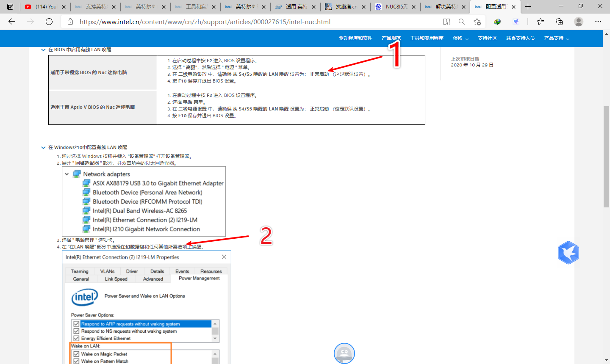Toggle Respond to ARP requests checkbox

(76, 324)
